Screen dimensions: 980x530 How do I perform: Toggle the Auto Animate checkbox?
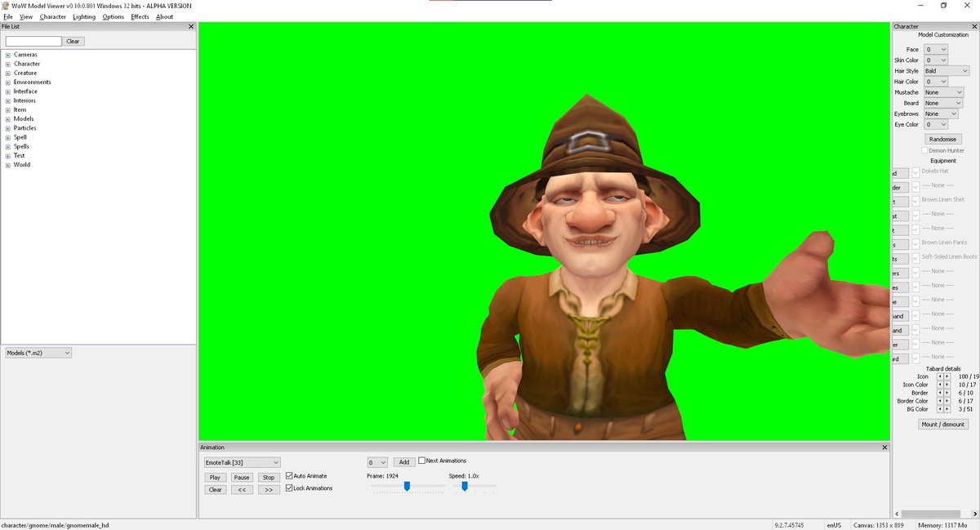[288, 476]
